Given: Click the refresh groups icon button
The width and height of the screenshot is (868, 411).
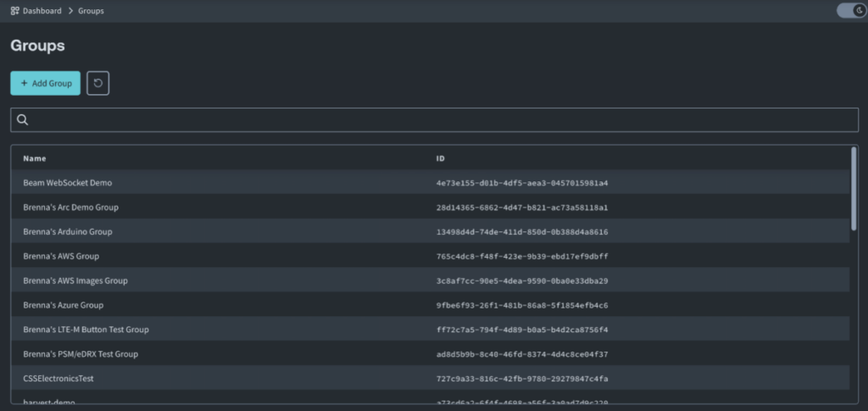Looking at the screenshot, I should (97, 83).
